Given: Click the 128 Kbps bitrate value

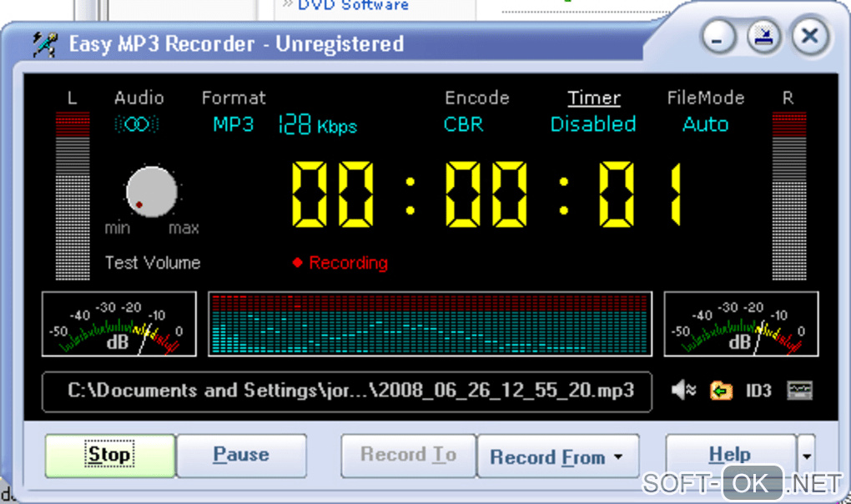Looking at the screenshot, I should (x=318, y=125).
